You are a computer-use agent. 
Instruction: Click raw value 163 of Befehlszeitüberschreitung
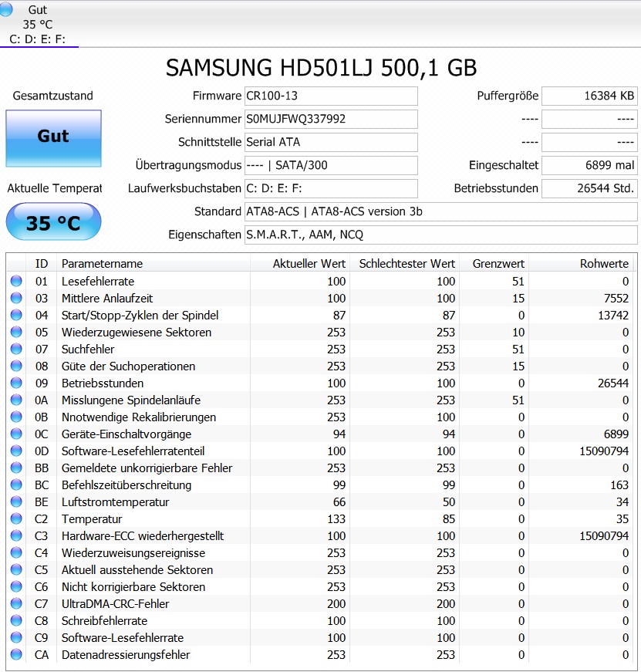tap(619, 485)
